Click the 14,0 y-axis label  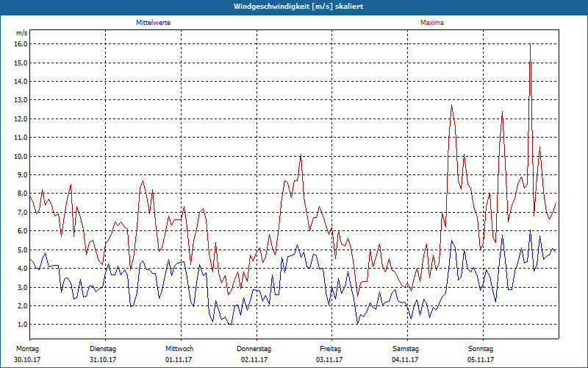(x=22, y=82)
